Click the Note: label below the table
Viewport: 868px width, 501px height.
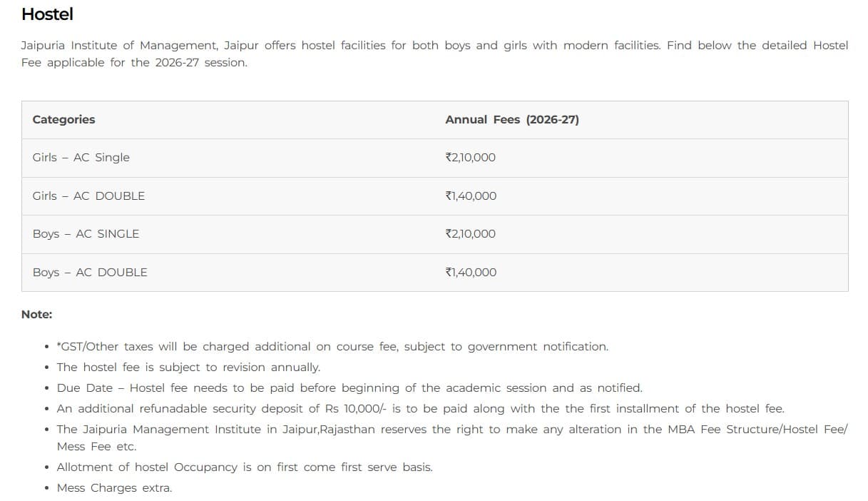[x=36, y=315]
